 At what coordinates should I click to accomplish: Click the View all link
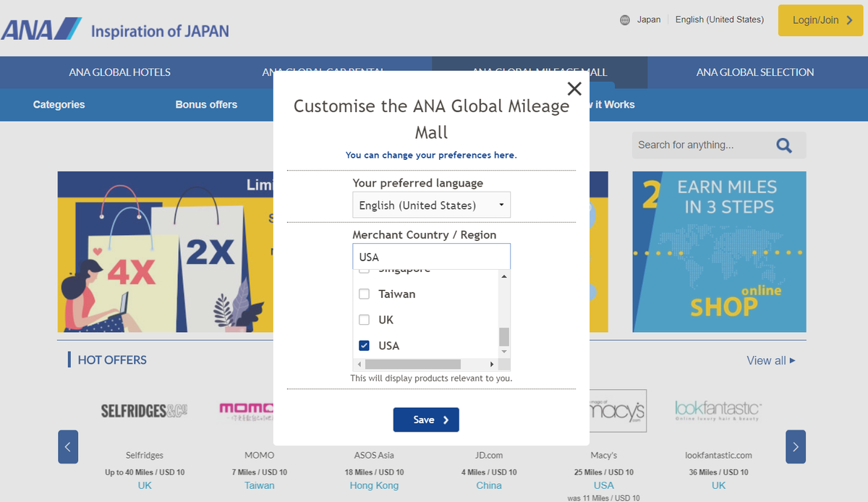(771, 360)
